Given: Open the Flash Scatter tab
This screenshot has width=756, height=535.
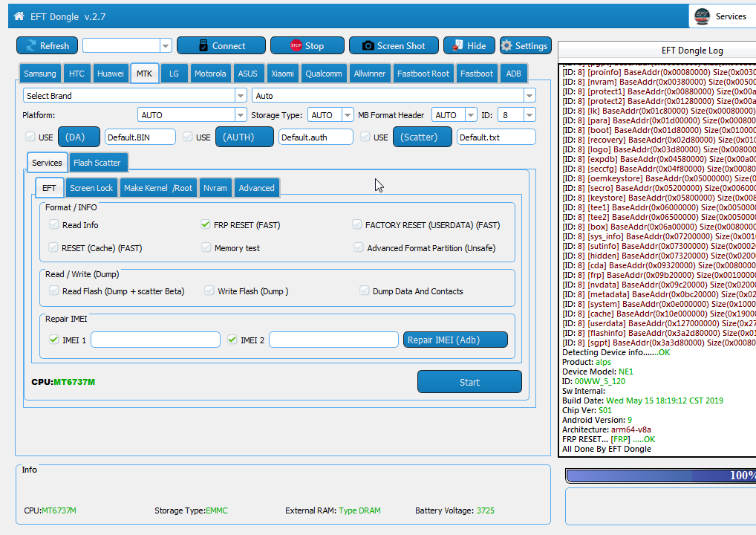Looking at the screenshot, I should point(97,163).
